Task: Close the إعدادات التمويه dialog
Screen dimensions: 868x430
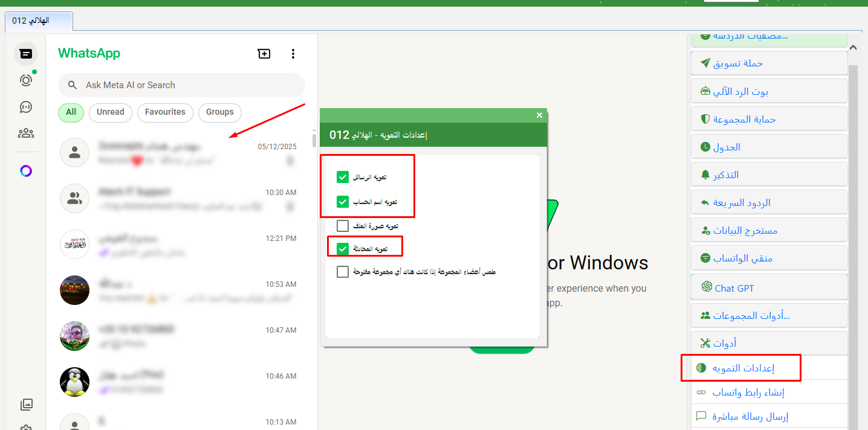Action: pos(539,115)
